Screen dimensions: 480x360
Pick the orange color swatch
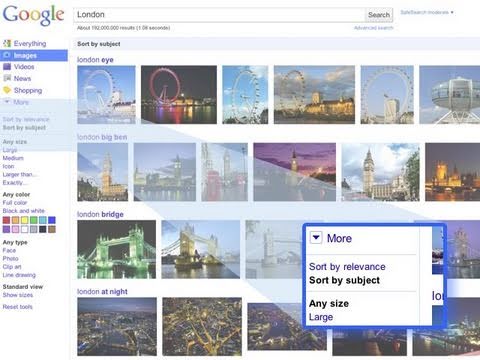pos(15,220)
